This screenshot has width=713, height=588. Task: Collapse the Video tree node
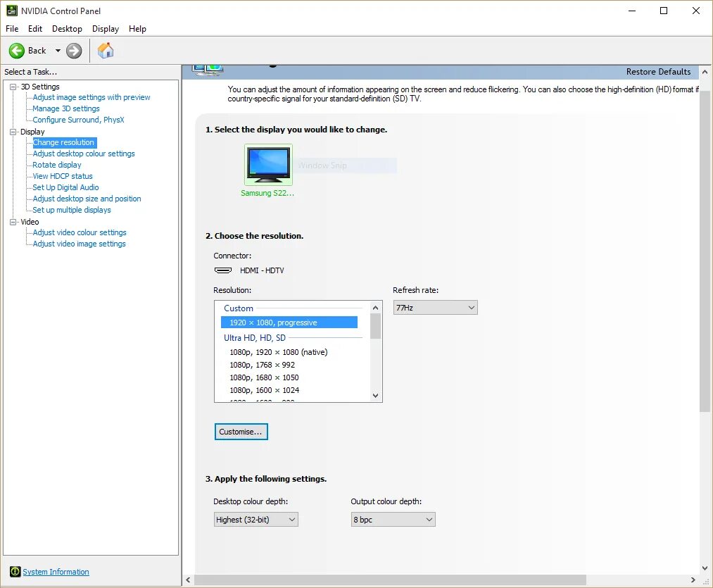pos(13,222)
